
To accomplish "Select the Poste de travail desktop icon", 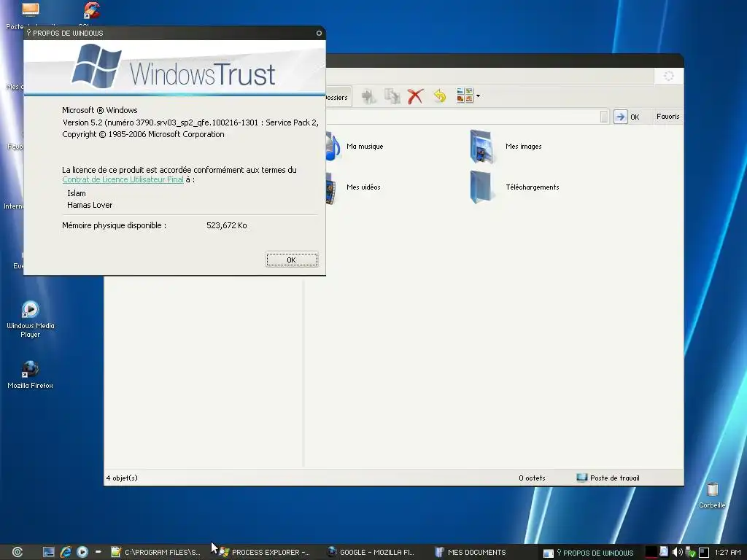I will (x=30, y=15).
